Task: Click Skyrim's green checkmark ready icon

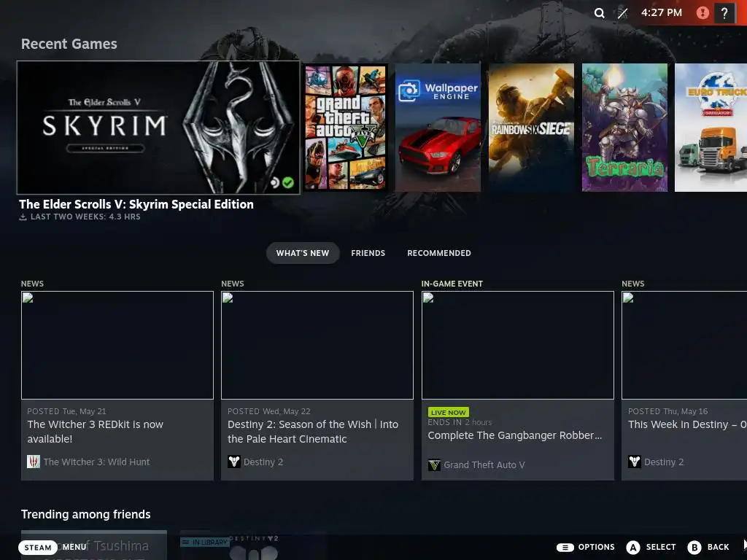Action: tap(287, 182)
